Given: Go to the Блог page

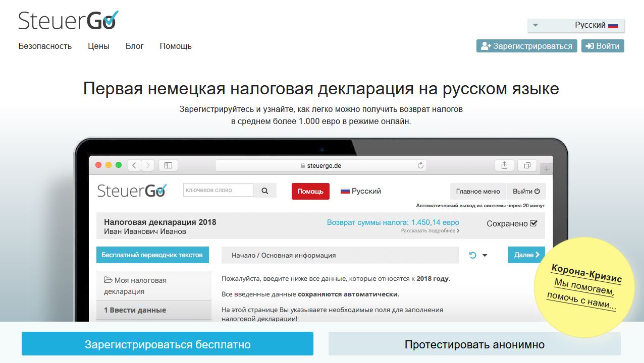Looking at the screenshot, I should 135,46.
